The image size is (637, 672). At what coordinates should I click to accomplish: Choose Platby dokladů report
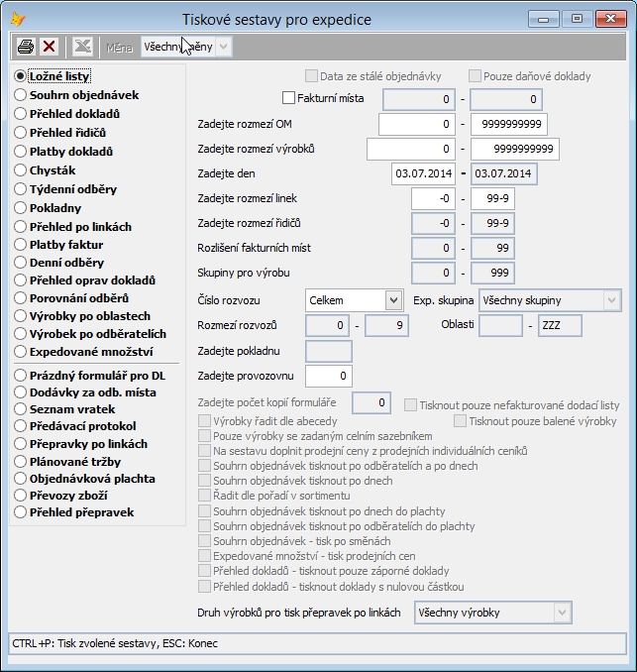pyautogui.click(x=20, y=152)
